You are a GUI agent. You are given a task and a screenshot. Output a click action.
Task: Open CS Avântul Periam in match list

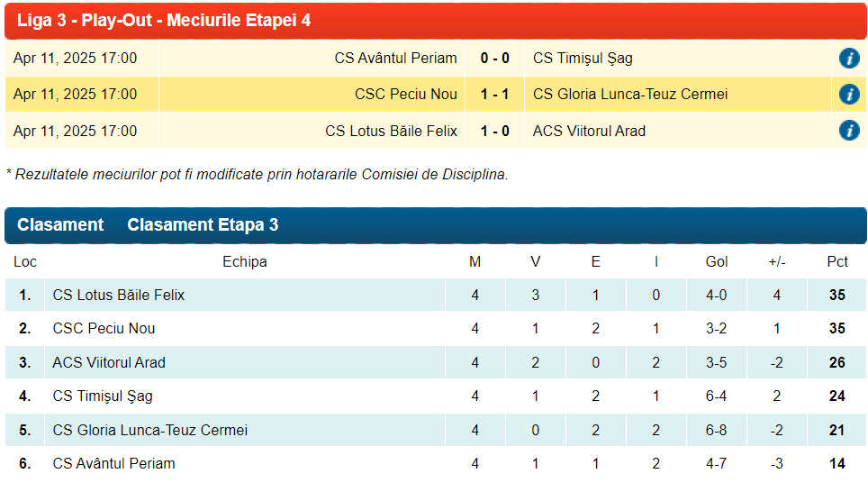395,59
